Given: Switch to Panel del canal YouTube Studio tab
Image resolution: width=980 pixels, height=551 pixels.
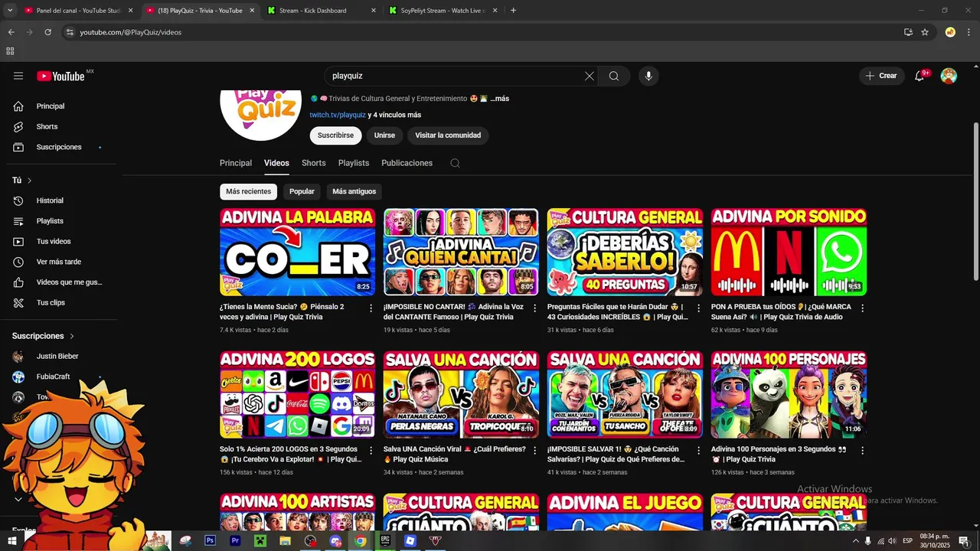Looking at the screenshot, I should (x=78, y=11).
